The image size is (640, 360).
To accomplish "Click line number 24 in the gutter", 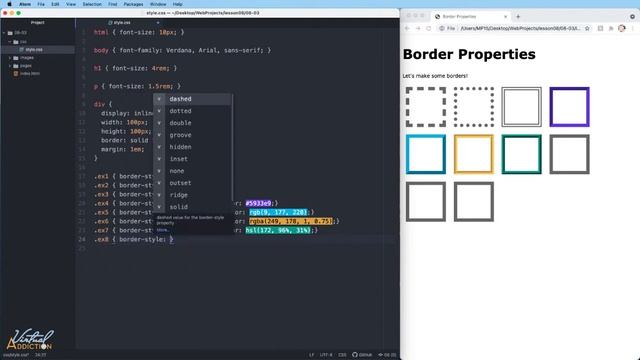I will [x=82, y=240].
